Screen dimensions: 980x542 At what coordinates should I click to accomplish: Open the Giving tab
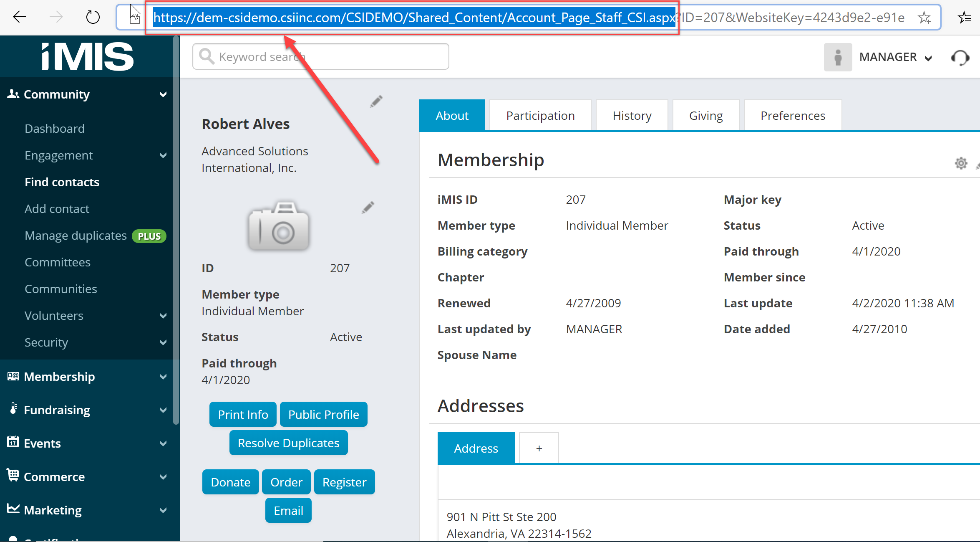coord(705,115)
